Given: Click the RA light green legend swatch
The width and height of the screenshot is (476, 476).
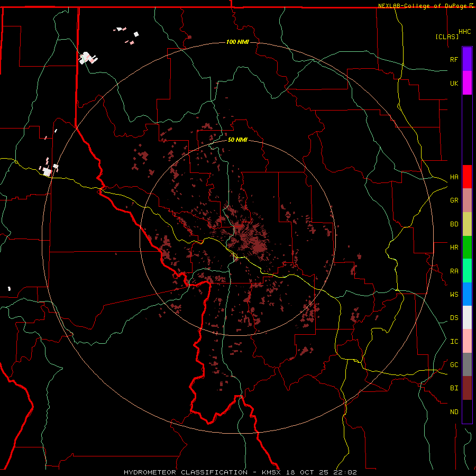Looking at the screenshot, I should [467, 271].
